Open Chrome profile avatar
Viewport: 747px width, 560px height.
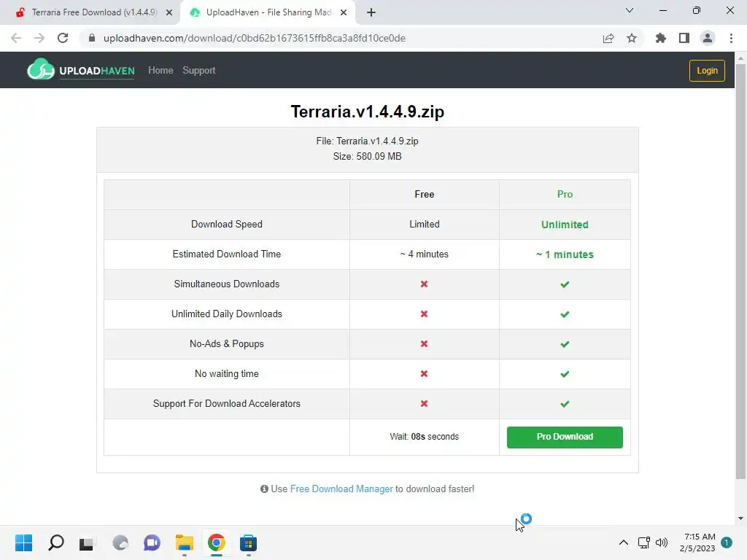[x=708, y=38]
